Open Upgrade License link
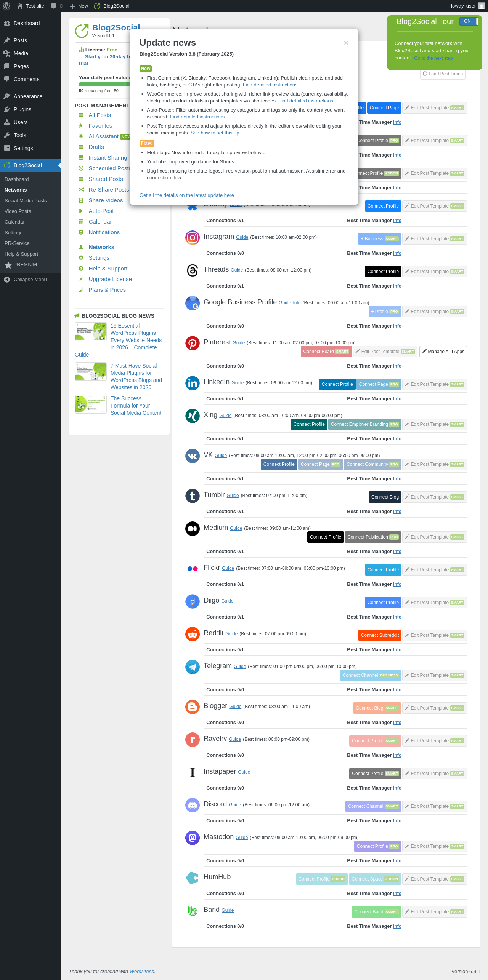 110,279
